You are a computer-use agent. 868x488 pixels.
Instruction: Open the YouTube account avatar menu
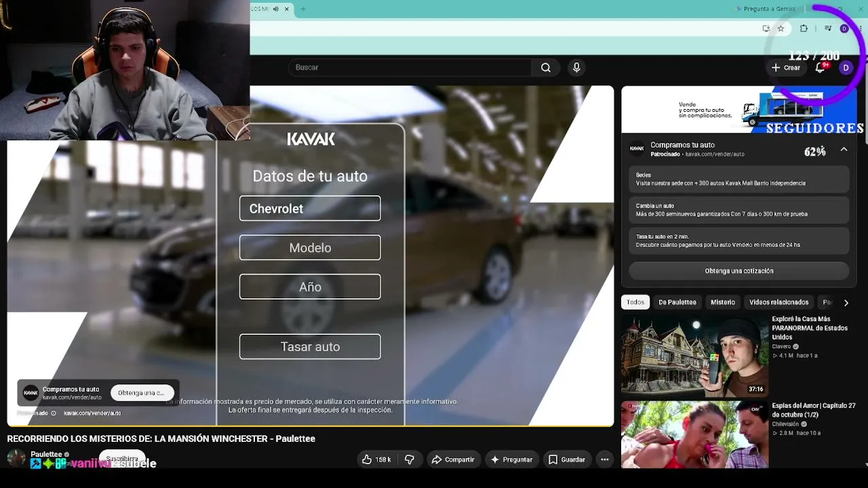pos(846,67)
